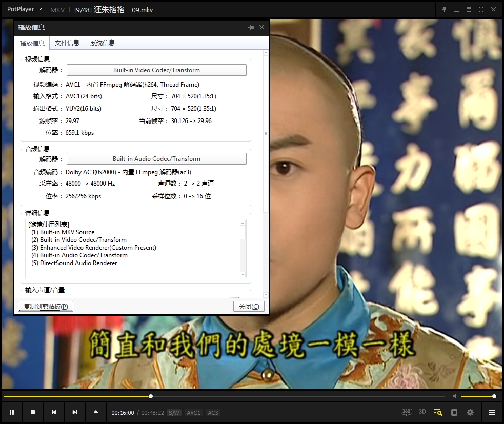504x424 pixels.
Task: Pin the 播放信息 dialog
Action: (x=251, y=28)
